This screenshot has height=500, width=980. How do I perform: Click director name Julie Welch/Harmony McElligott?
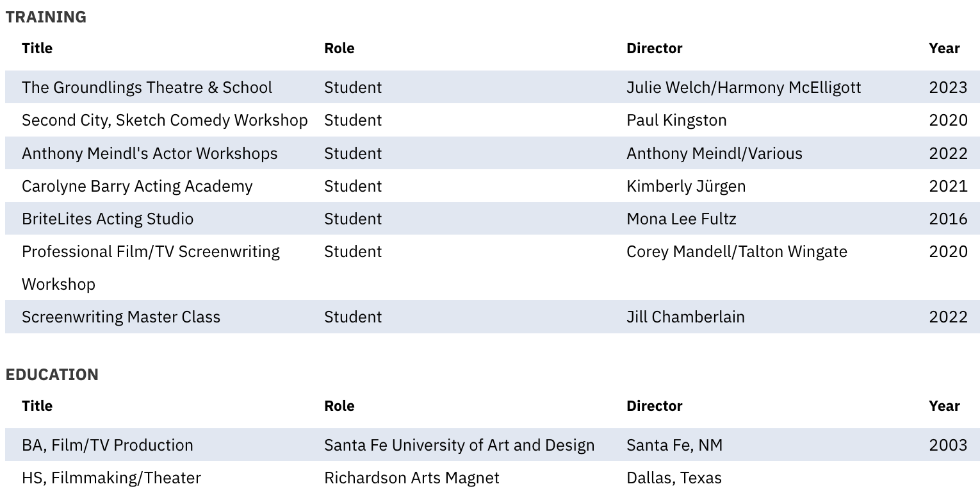(x=744, y=88)
